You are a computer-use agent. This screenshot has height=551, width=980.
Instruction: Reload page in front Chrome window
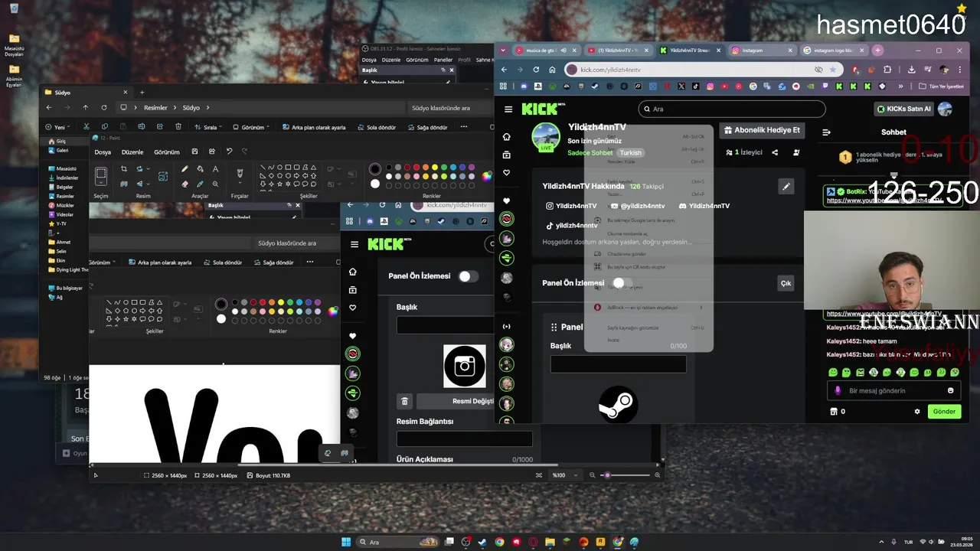pyautogui.click(x=536, y=70)
